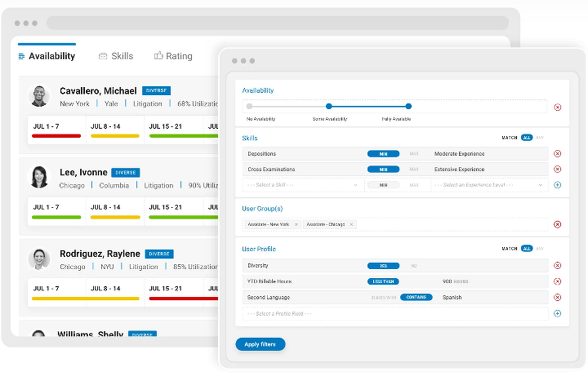This screenshot has height=375, width=588.
Task: Remove Associate - New York group tag
Action: pyautogui.click(x=296, y=225)
